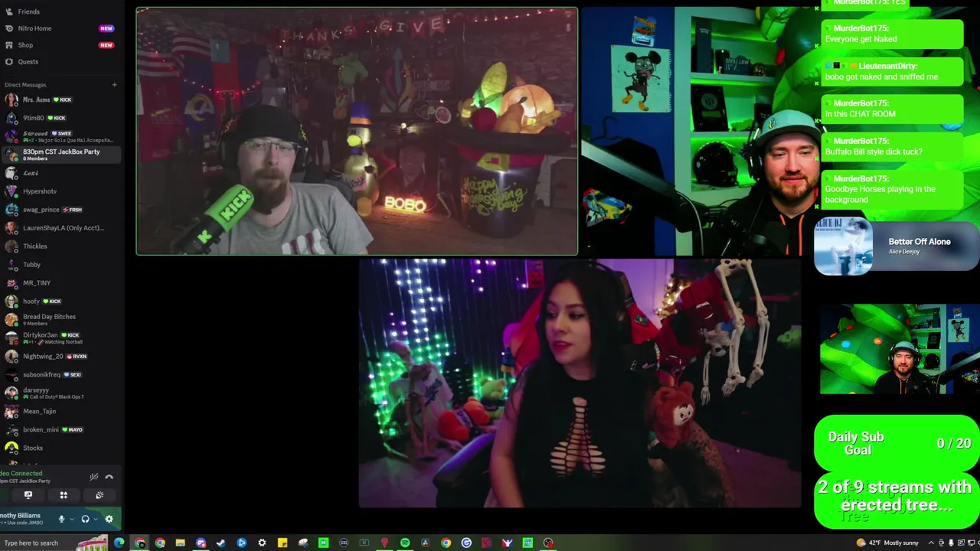Click the Quests icon in sidebar
The height and width of the screenshot is (551, 980).
pyautogui.click(x=9, y=61)
